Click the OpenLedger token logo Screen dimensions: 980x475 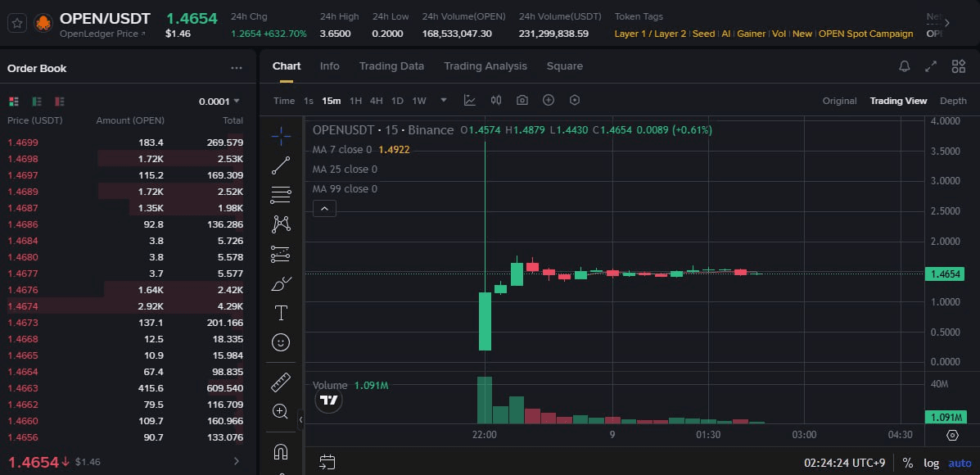(x=43, y=23)
